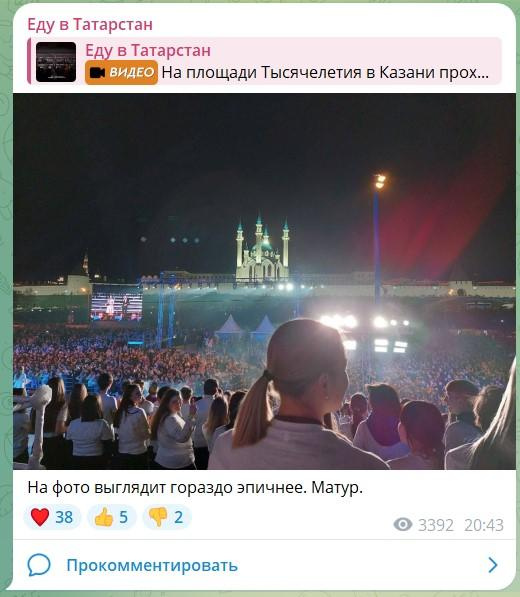Click the 3392 views count
The height and width of the screenshot is (597, 520).
[436, 525]
